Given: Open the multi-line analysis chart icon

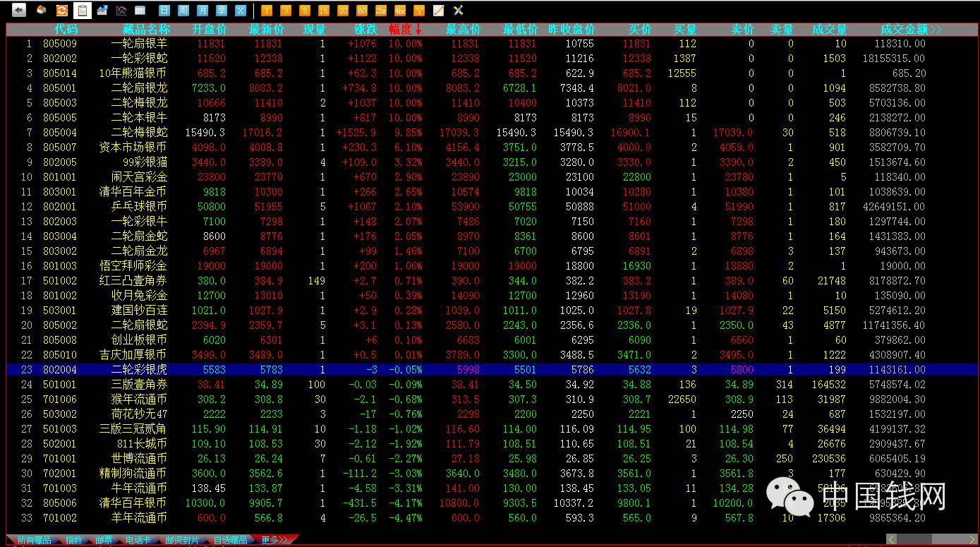Looking at the screenshot, I should click(121, 11).
